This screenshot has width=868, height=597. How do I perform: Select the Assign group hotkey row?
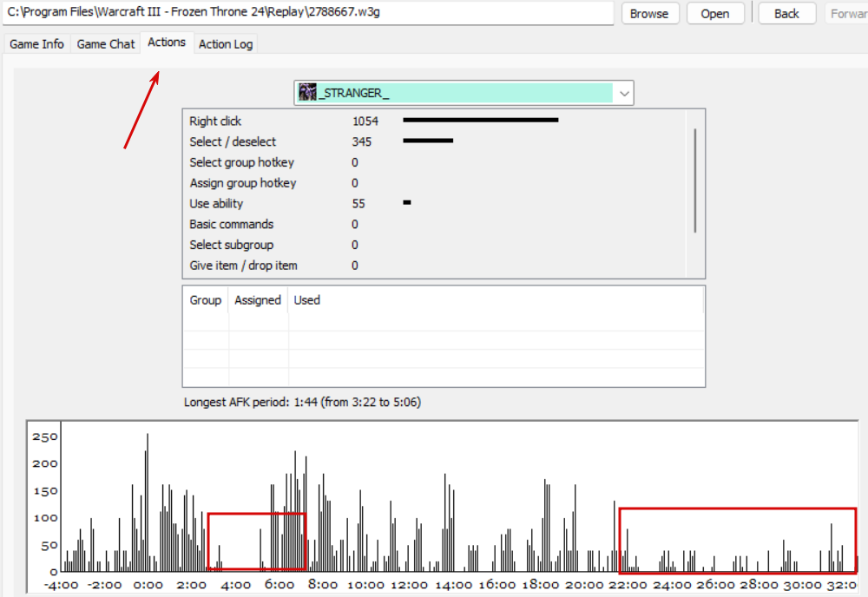[x=435, y=182]
